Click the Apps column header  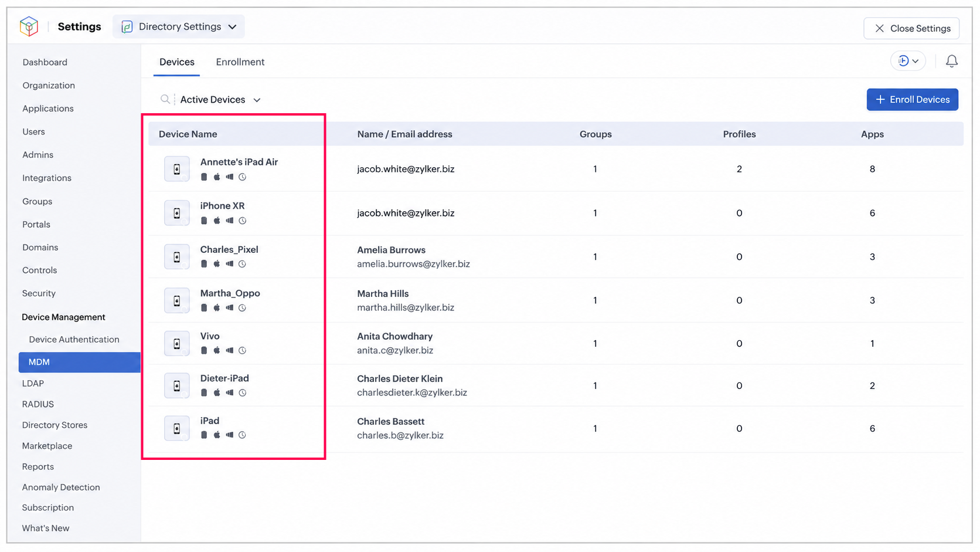click(872, 134)
